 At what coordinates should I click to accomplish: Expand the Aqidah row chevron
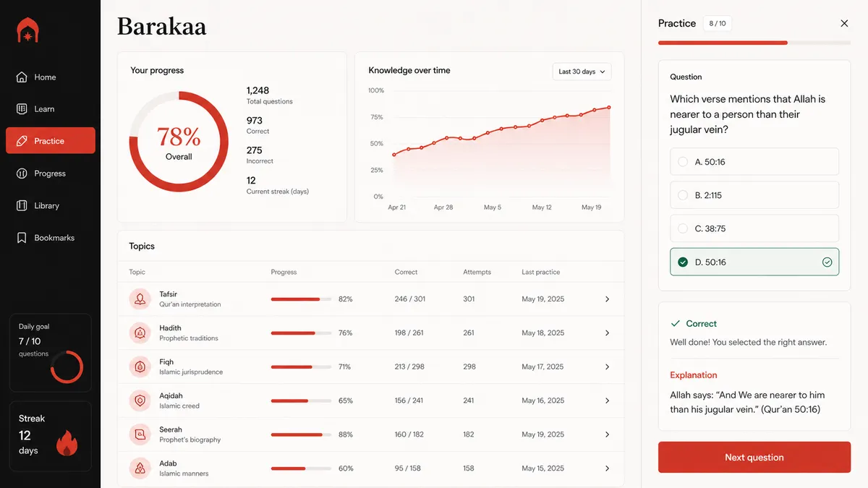coord(607,401)
